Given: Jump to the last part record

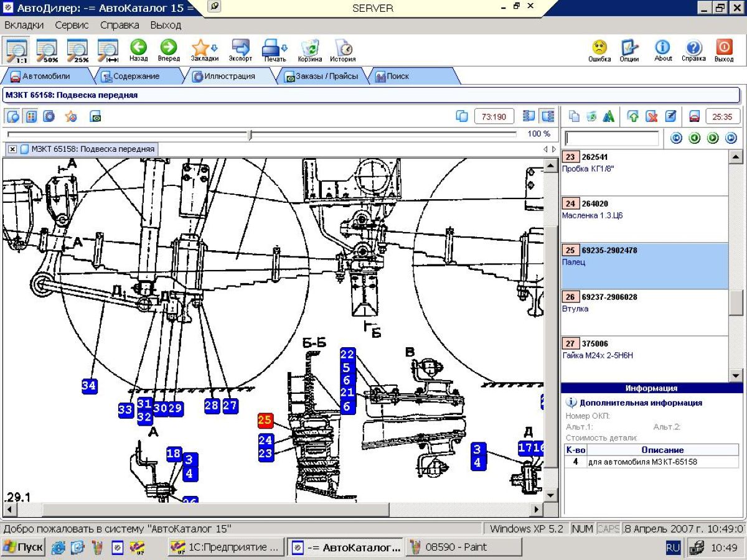Looking at the screenshot, I should point(731,138).
